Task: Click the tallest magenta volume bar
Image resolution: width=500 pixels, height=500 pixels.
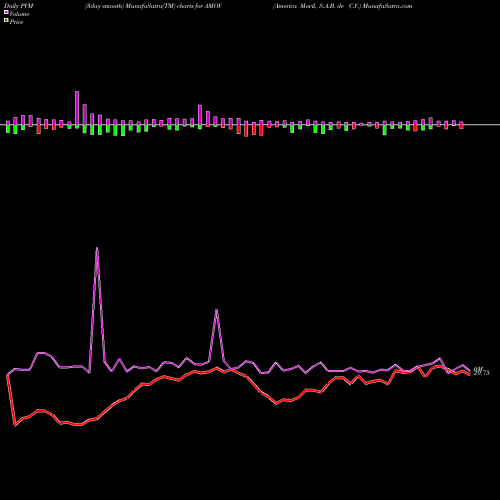Action: pos(77,108)
